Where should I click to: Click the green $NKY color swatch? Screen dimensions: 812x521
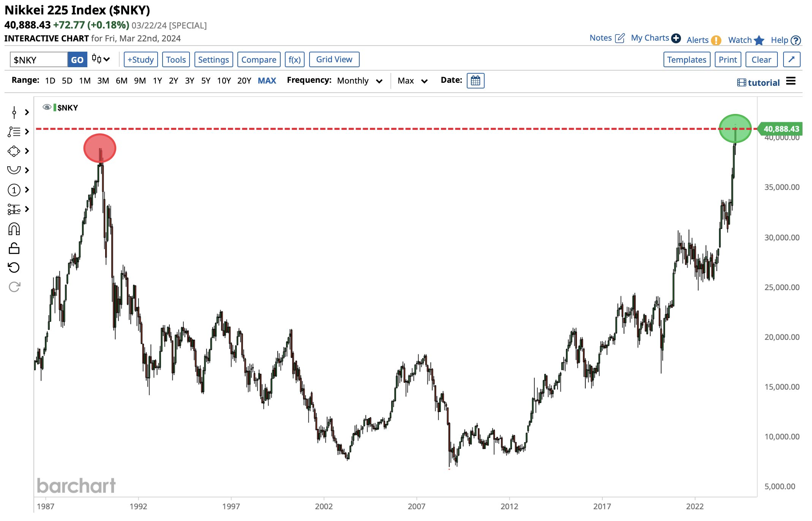pyautogui.click(x=55, y=107)
